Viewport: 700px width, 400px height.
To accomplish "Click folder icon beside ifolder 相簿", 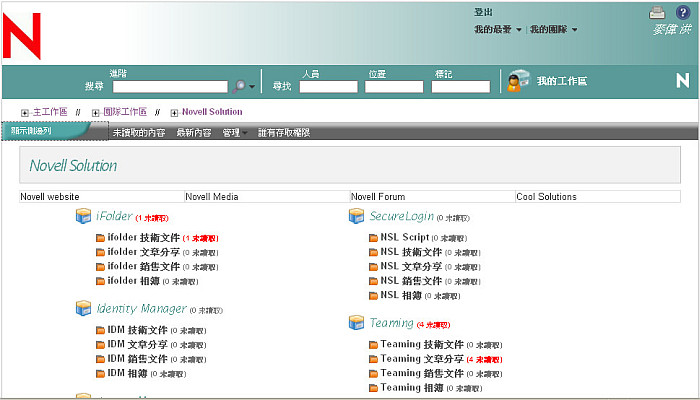I will pyautogui.click(x=100, y=281).
